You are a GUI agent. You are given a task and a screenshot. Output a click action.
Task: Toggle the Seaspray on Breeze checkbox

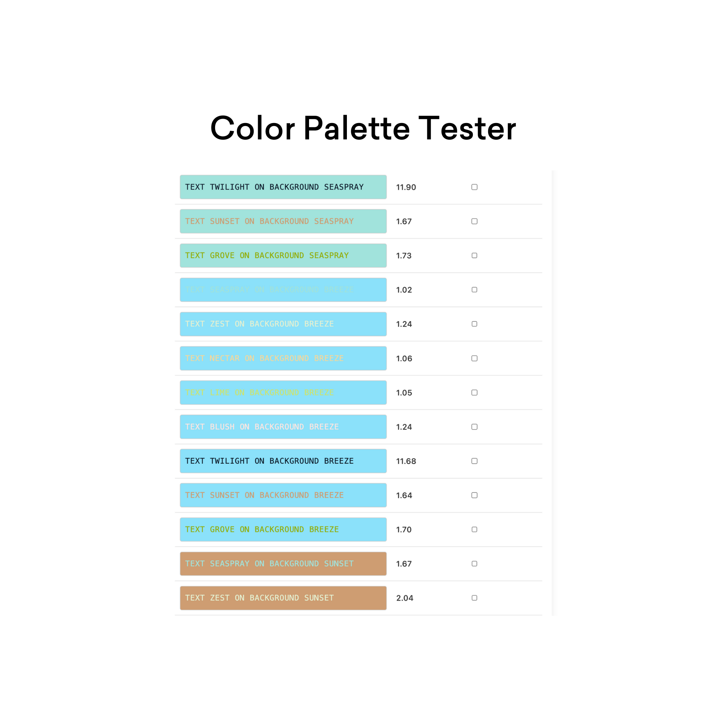pyautogui.click(x=474, y=290)
